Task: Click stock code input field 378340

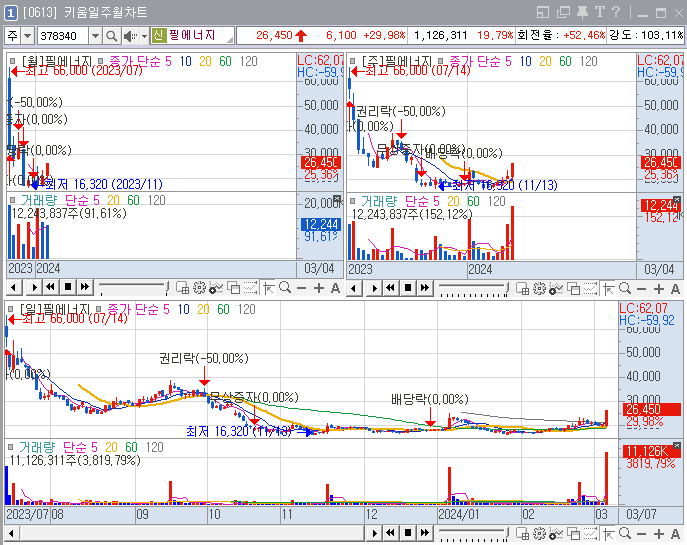Action: pos(63,36)
